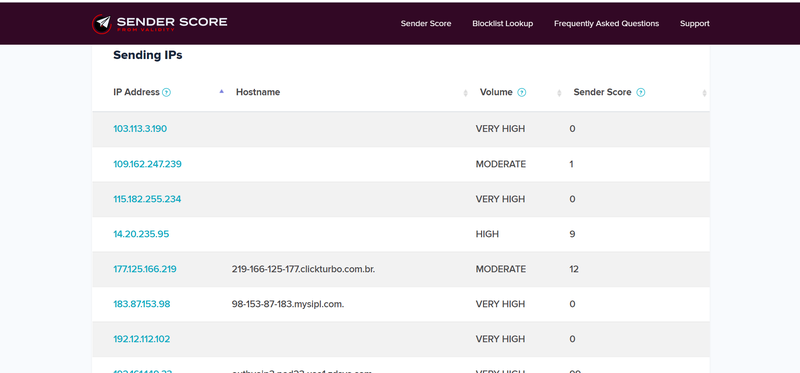Click score 0 for 192.12.112.102
This screenshot has height=373, width=800.
coord(572,339)
